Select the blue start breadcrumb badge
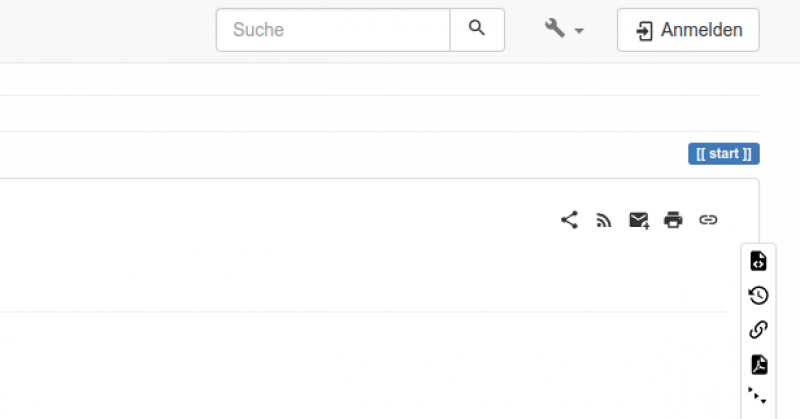Image resolution: width=800 pixels, height=419 pixels. tap(723, 154)
